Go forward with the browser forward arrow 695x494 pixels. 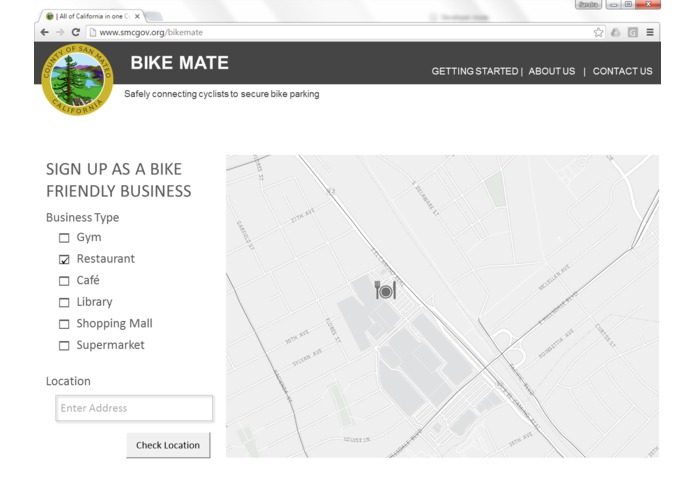click(60, 32)
